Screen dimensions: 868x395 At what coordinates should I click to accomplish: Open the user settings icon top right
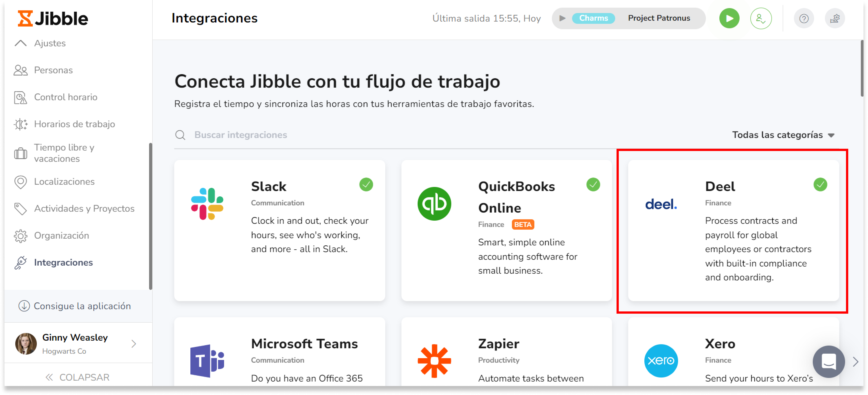coord(835,18)
